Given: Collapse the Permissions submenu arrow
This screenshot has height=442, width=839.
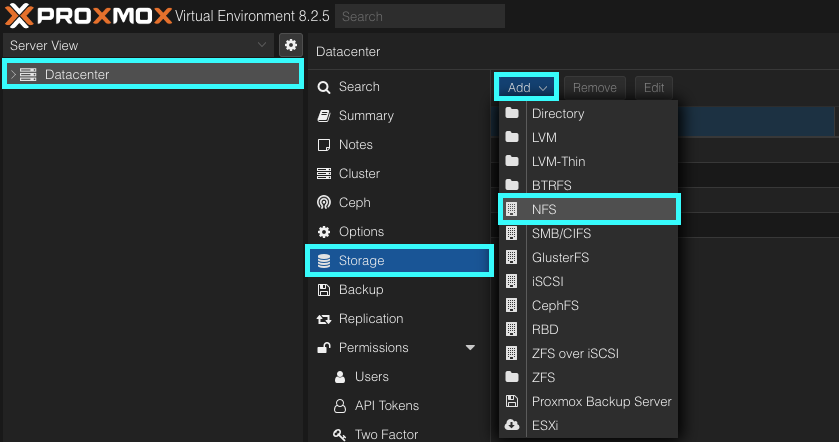Looking at the screenshot, I should (470, 348).
